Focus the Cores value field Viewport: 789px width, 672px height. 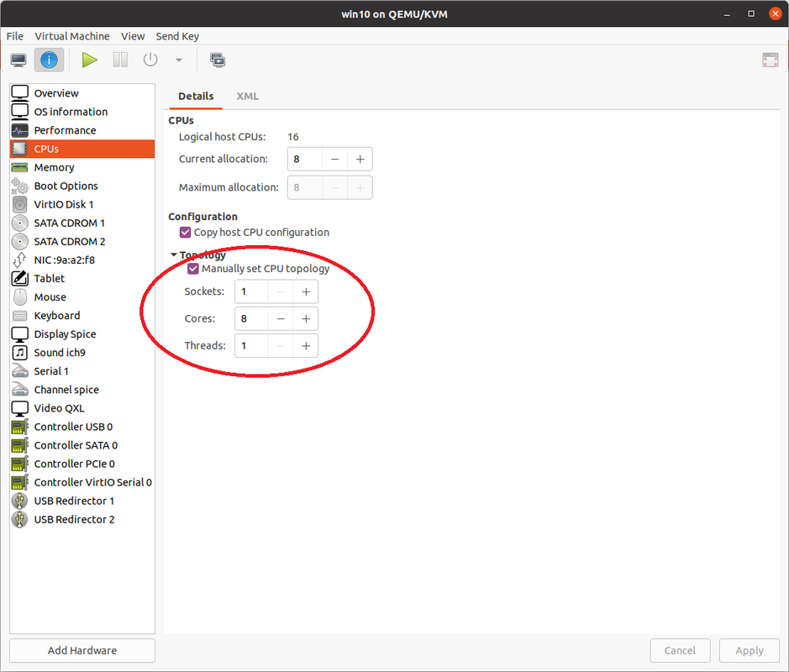click(251, 319)
